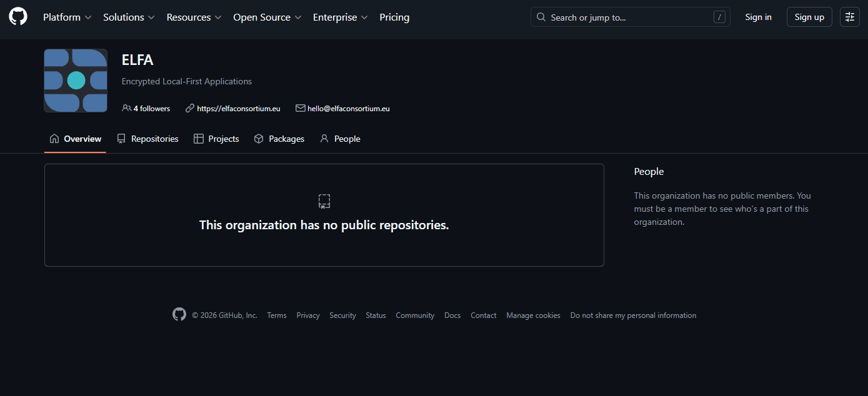
Task: Click the GitHub logo in footer
Action: coord(179,315)
